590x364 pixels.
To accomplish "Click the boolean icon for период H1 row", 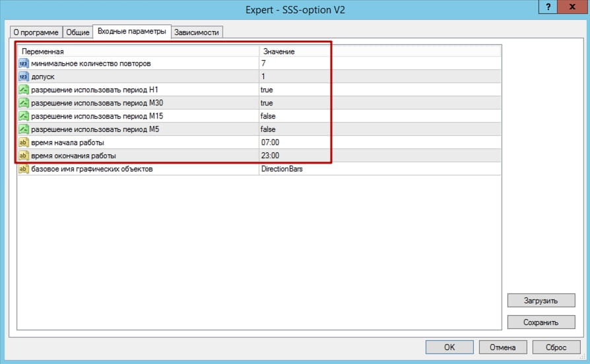I will [24, 90].
